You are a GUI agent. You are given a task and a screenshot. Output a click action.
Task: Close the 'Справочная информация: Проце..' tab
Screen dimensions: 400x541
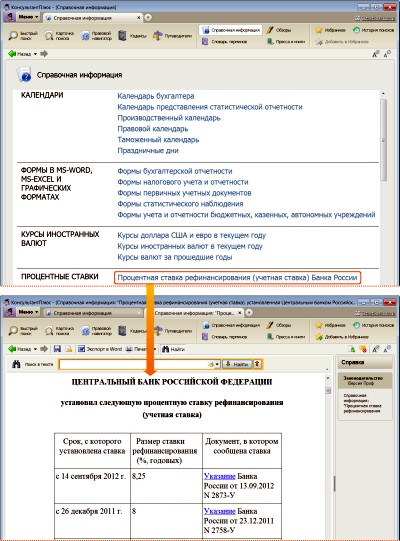pos(240,313)
